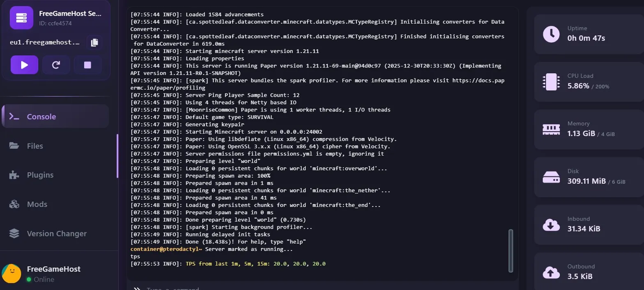Click the server address eu1.freegamehost text
Screen dimensions: 644x290
coord(45,42)
